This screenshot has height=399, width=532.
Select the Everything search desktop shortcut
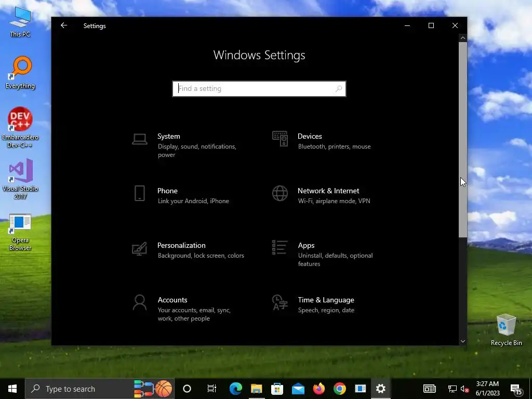click(x=20, y=73)
